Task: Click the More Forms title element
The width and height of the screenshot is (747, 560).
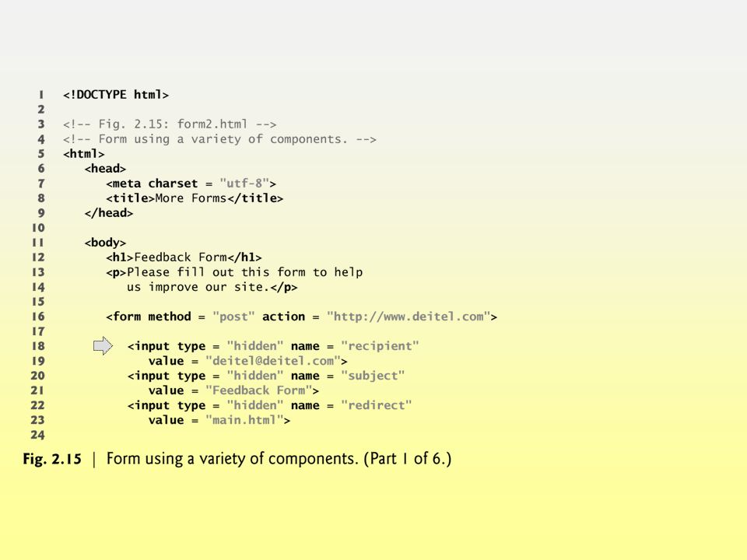Action: [195, 198]
